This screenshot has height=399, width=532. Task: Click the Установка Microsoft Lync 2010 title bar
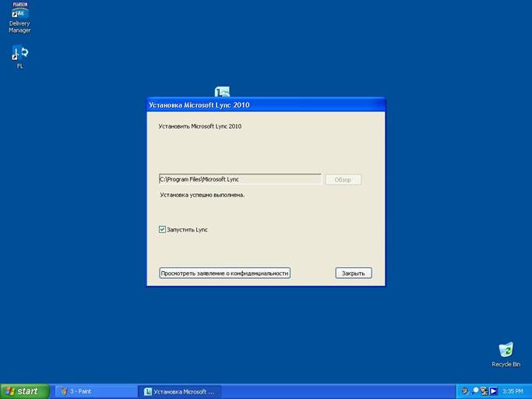click(x=266, y=105)
